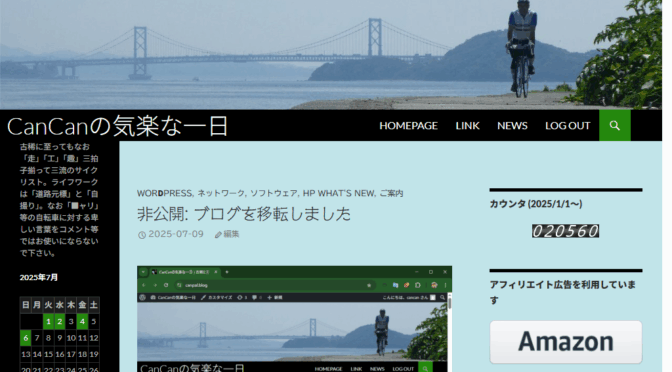Go to the CanCanの気楽な一日 site title
This screenshot has height=372, width=672.
(117, 126)
